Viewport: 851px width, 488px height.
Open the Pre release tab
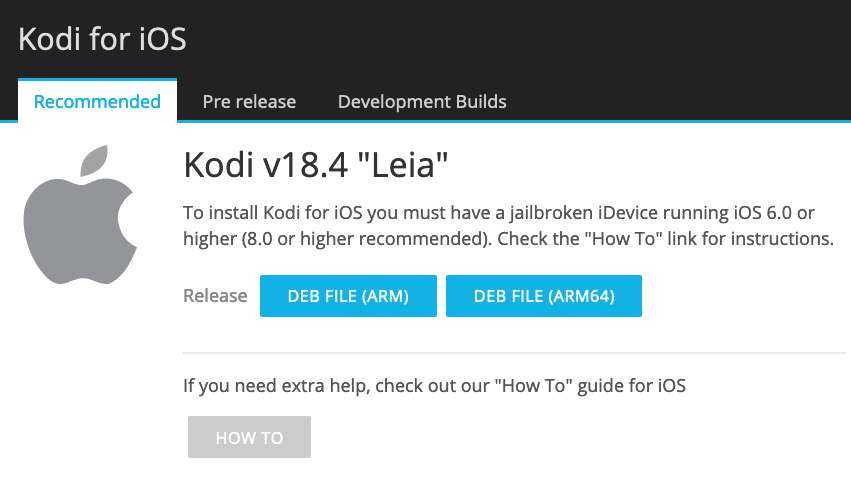click(249, 102)
